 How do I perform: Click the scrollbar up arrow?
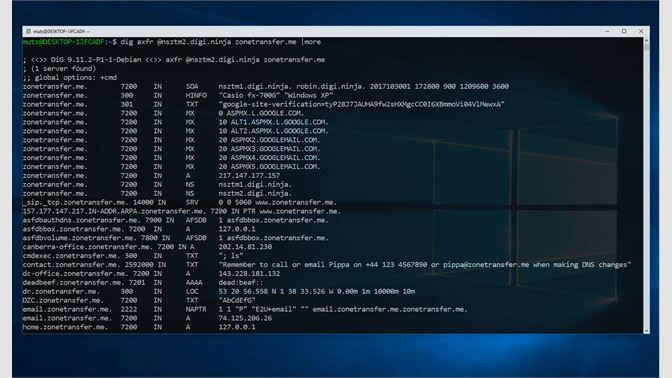pos(646,41)
